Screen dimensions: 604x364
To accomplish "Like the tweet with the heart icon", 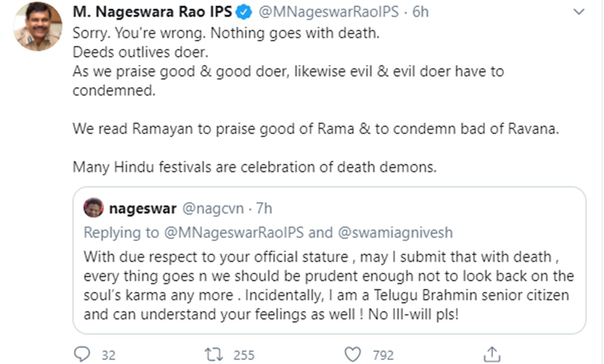I will [x=355, y=354].
